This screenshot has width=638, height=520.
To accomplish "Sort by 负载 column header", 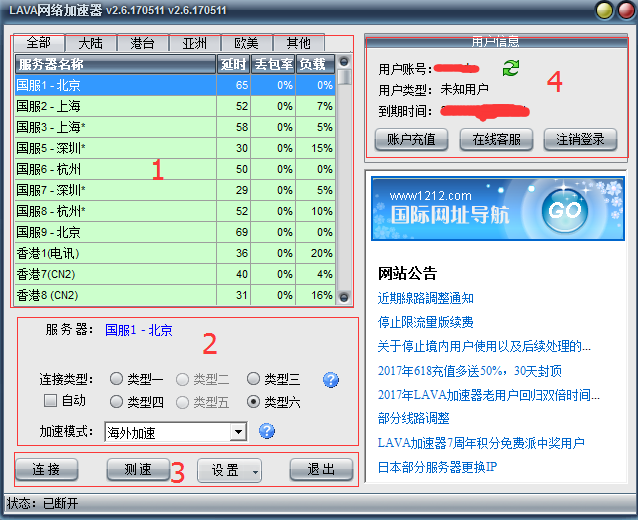I will pyautogui.click(x=315, y=64).
